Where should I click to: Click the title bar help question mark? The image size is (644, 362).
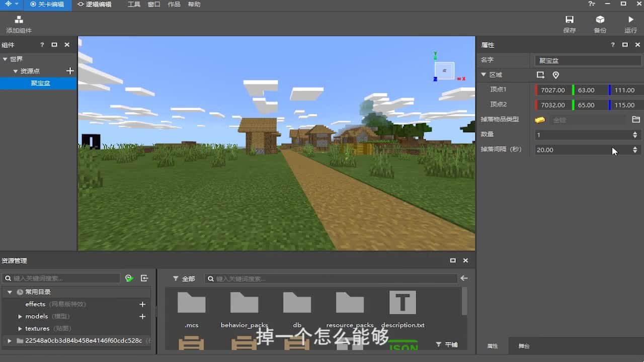(x=591, y=4)
